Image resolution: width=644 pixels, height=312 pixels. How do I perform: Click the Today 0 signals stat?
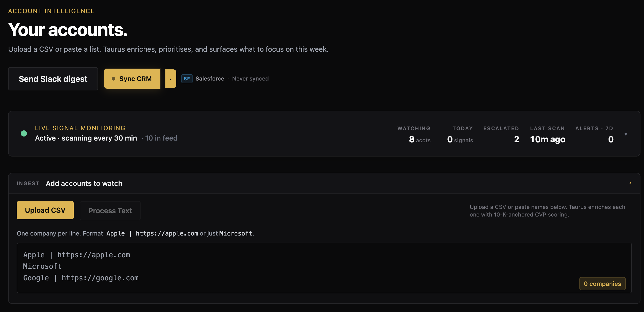[460, 135]
